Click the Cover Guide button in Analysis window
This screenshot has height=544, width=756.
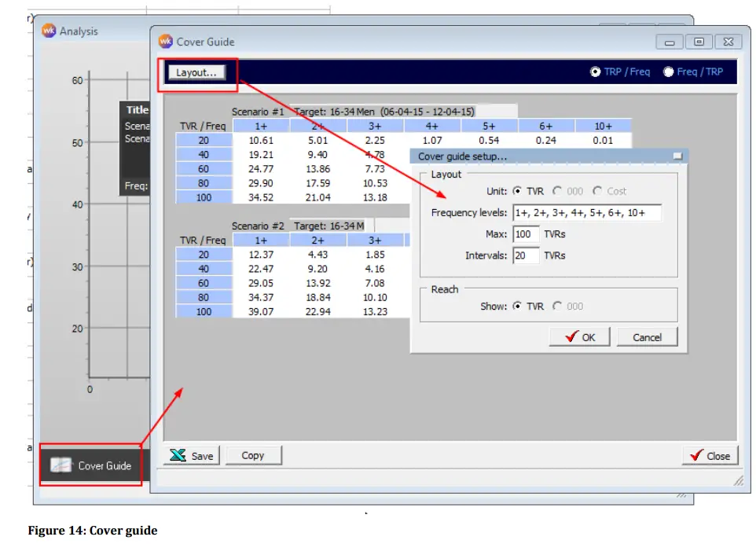[91, 465]
